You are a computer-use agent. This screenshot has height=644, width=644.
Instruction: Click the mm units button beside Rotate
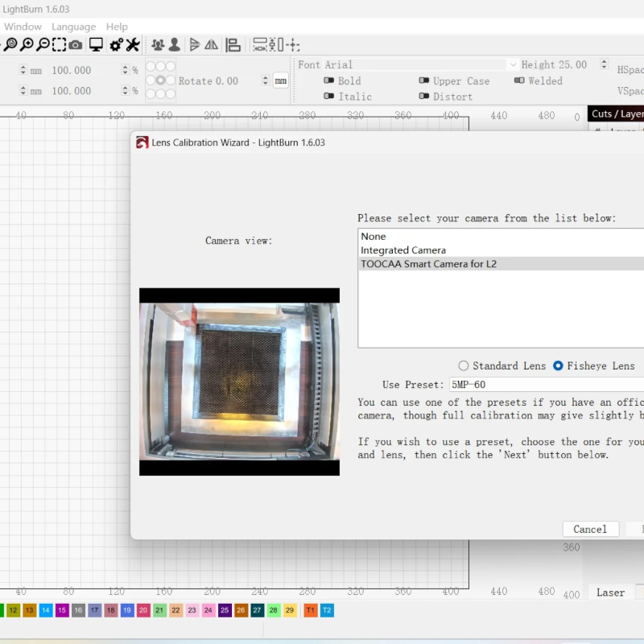[x=280, y=81]
